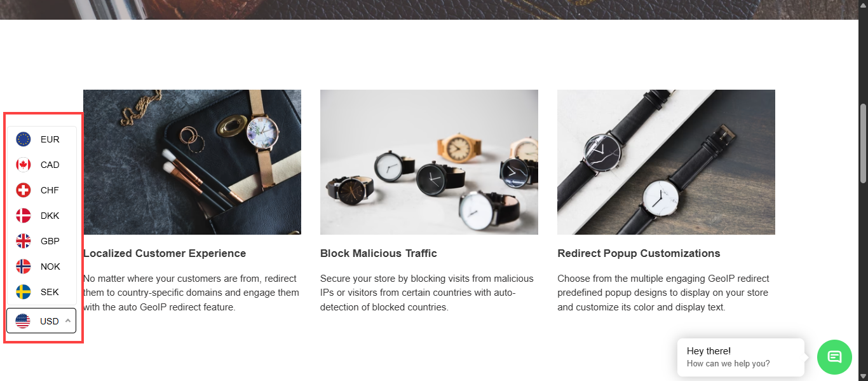The height and width of the screenshot is (381, 868).
Task: Click the Norwegian flag icon
Action: pyautogui.click(x=24, y=267)
